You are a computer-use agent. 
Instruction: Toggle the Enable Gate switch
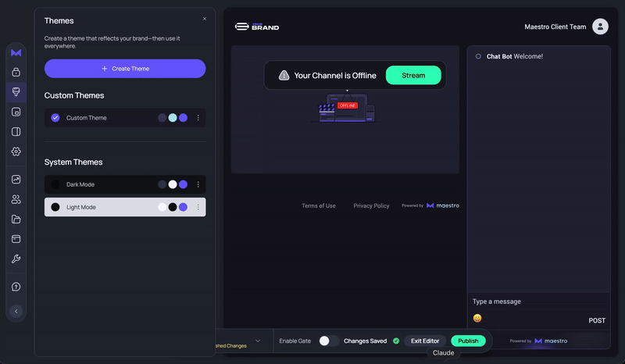point(329,341)
